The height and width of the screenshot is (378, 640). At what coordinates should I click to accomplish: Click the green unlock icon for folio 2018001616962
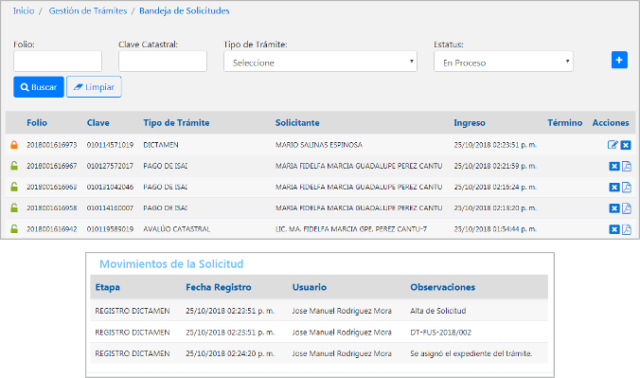[x=14, y=187]
